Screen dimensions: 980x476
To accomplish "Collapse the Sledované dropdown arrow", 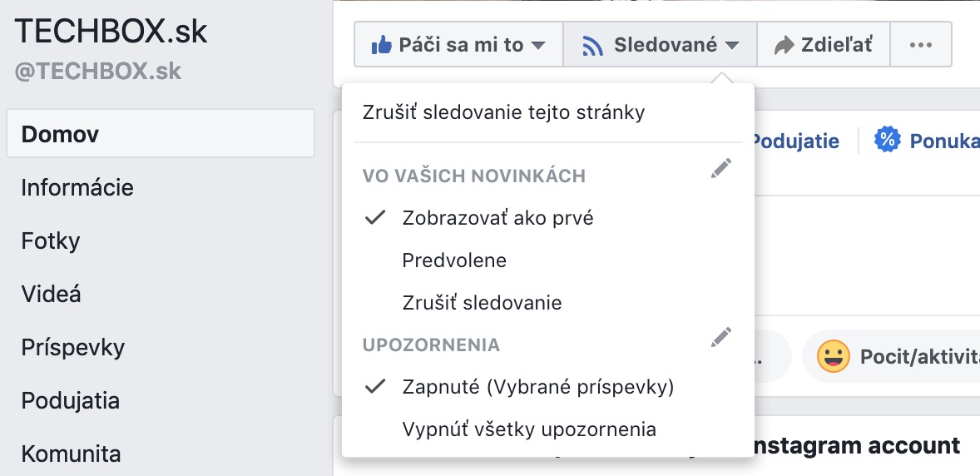I will (x=732, y=46).
